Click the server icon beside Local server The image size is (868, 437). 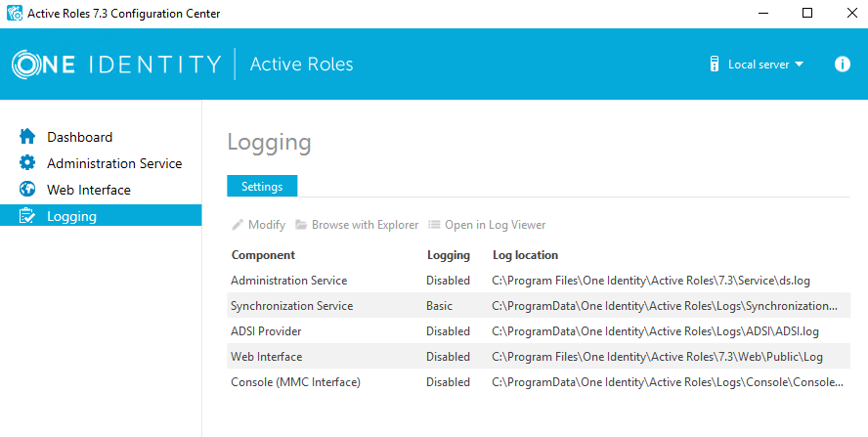(x=715, y=65)
